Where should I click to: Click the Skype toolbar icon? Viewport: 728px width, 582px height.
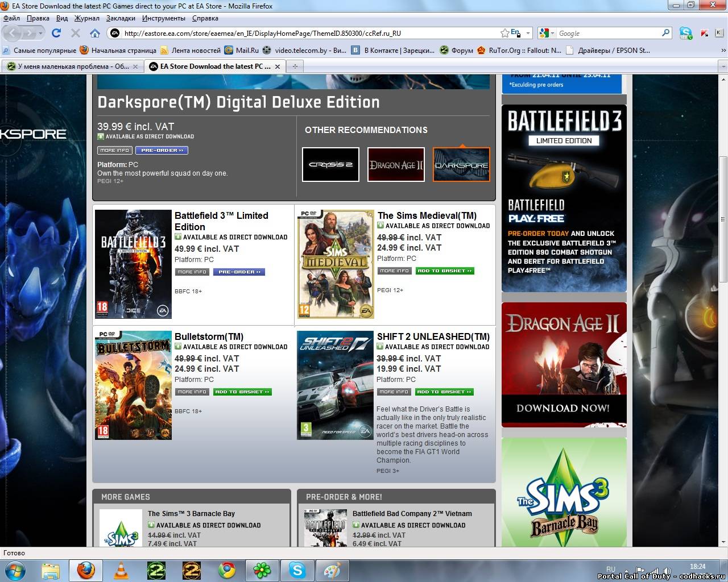tap(685, 33)
